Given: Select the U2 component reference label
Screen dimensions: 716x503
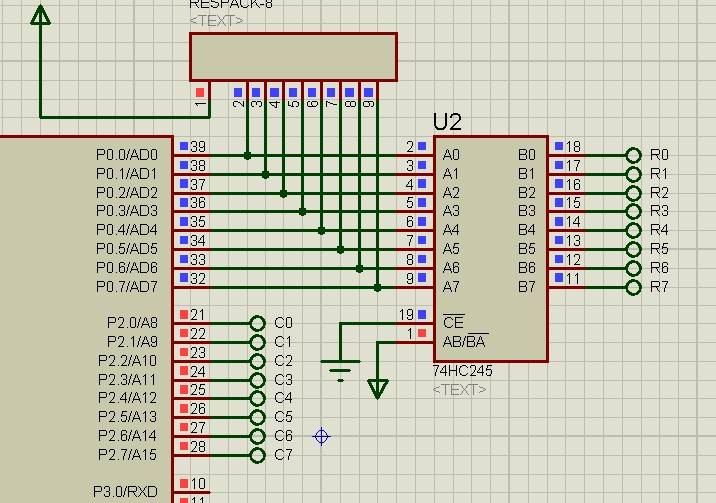Looking at the screenshot, I should (x=447, y=122).
